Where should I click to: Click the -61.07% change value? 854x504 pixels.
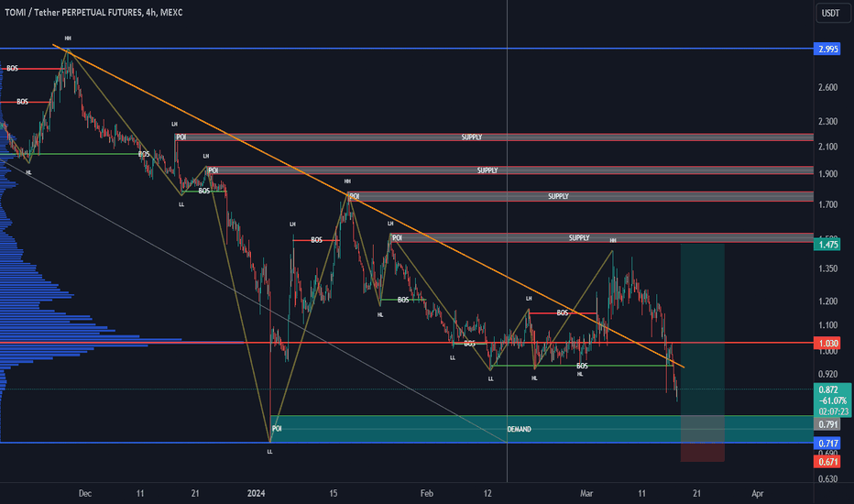(832, 400)
